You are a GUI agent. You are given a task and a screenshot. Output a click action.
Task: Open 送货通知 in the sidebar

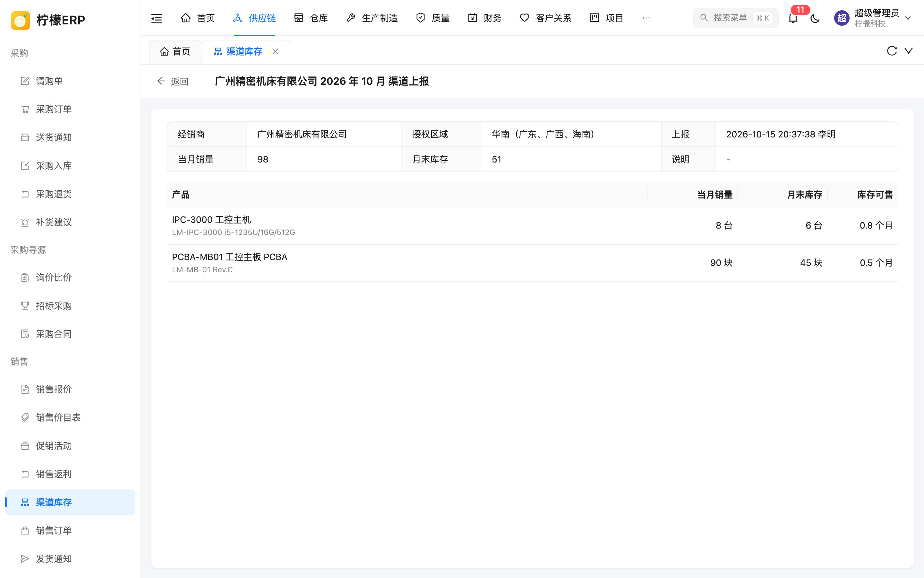(70, 138)
